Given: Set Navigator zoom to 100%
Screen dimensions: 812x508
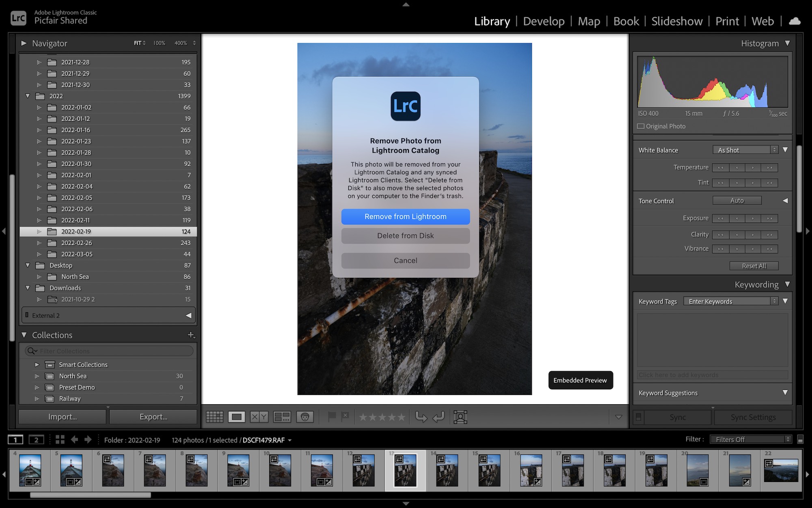Looking at the screenshot, I should (x=159, y=43).
